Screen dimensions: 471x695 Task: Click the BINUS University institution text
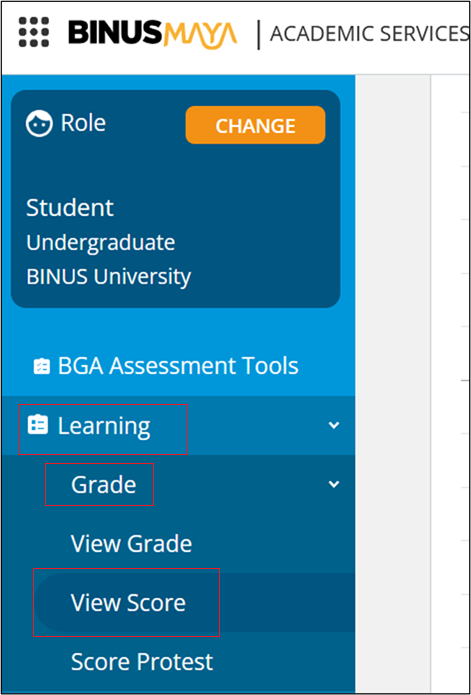[x=109, y=277]
